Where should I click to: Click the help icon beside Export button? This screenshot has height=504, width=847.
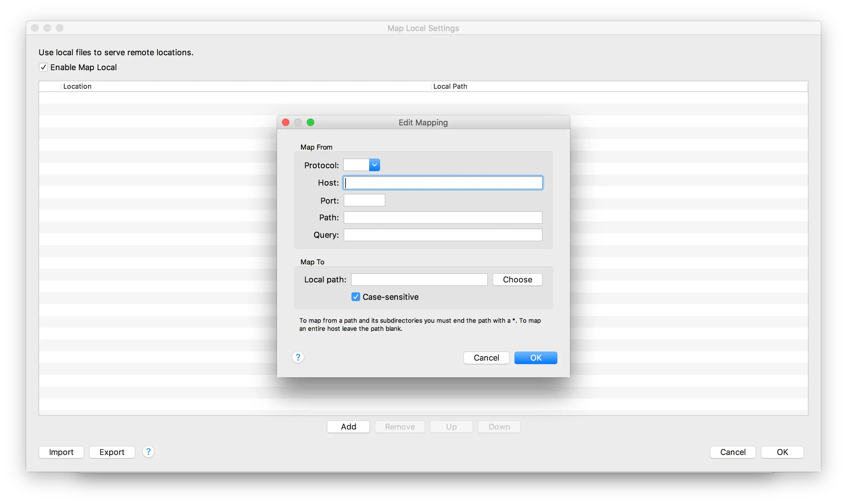pos(148,452)
